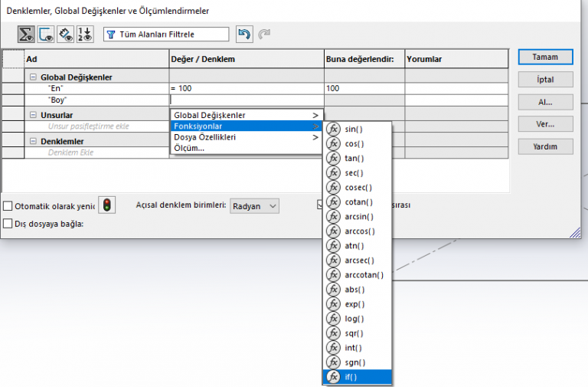Viewport: 588px width, 387px height.
Task: Enable the Otomatik olarak yeniden oluştur checkbox
Action: pos(8,205)
